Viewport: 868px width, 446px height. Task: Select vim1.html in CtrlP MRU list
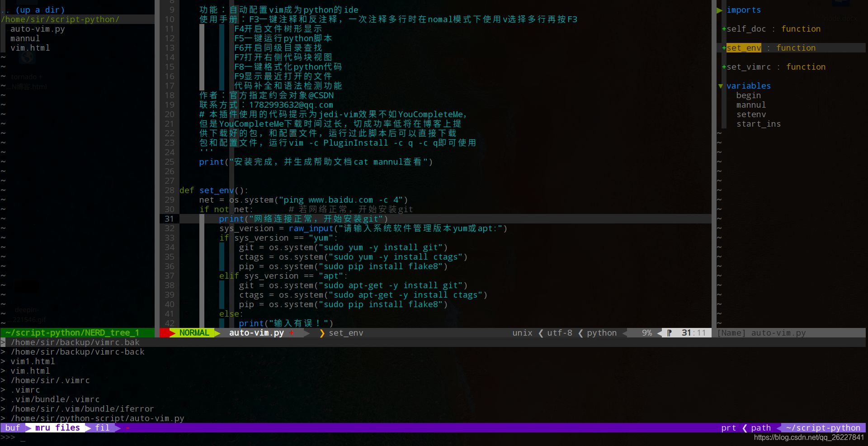coord(33,361)
